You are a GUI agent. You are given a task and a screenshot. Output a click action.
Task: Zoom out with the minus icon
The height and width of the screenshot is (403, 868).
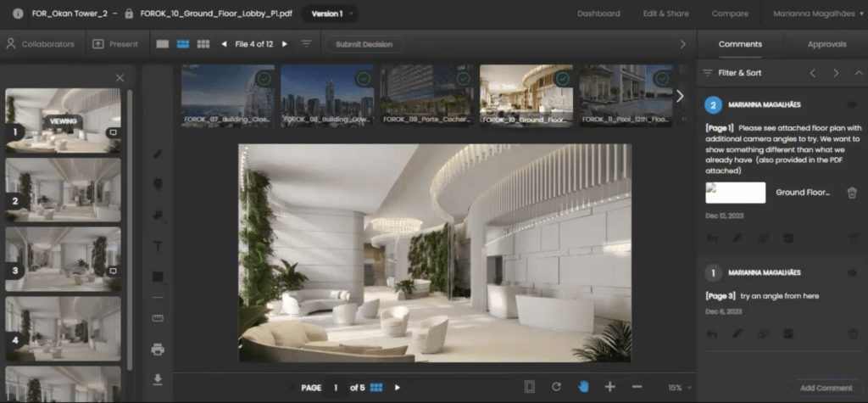637,387
